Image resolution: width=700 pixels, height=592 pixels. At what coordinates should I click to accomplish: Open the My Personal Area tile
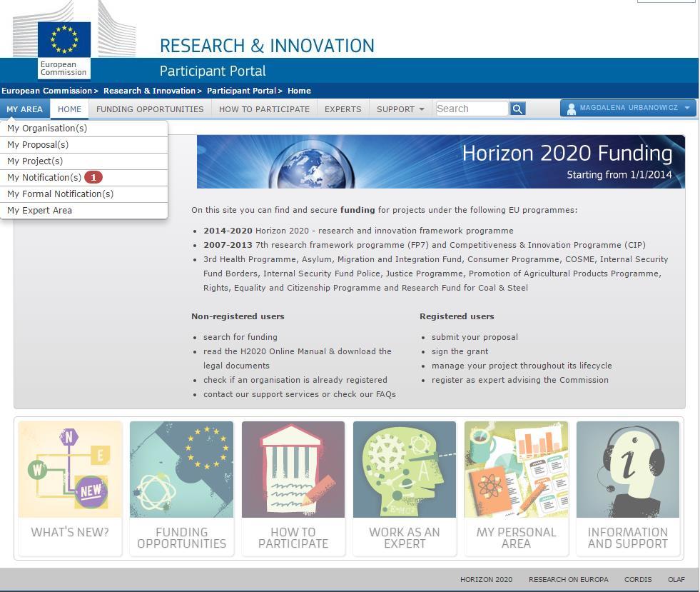tap(516, 488)
